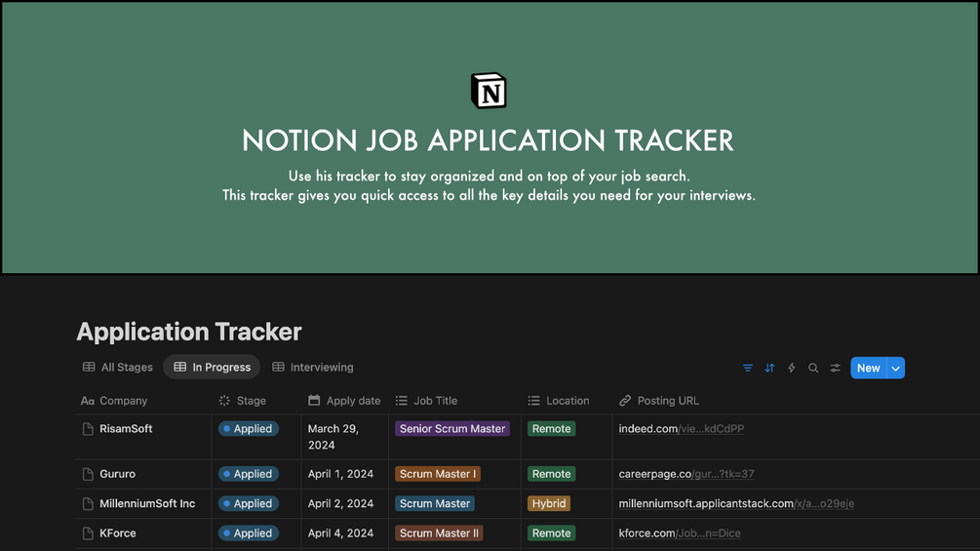Image resolution: width=980 pixels, height=551 pixels.
Task: Open the MillenniumSoft Inc page
Action: (x=147, y=503)
